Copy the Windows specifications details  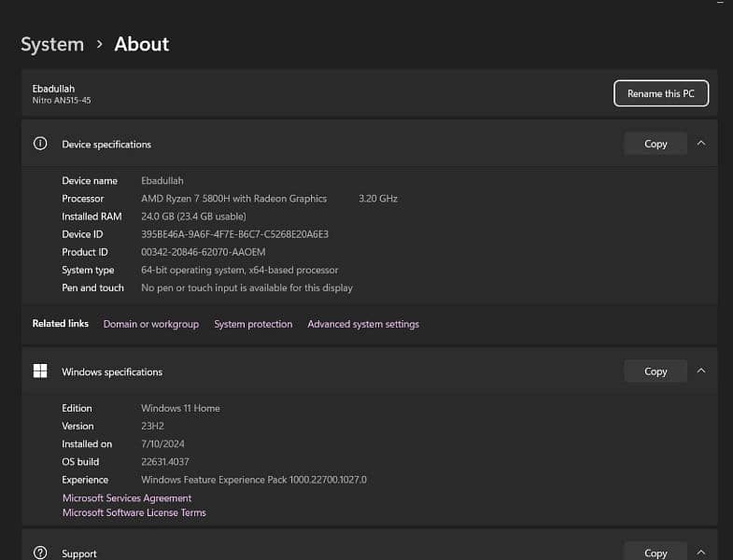[655, 371]
